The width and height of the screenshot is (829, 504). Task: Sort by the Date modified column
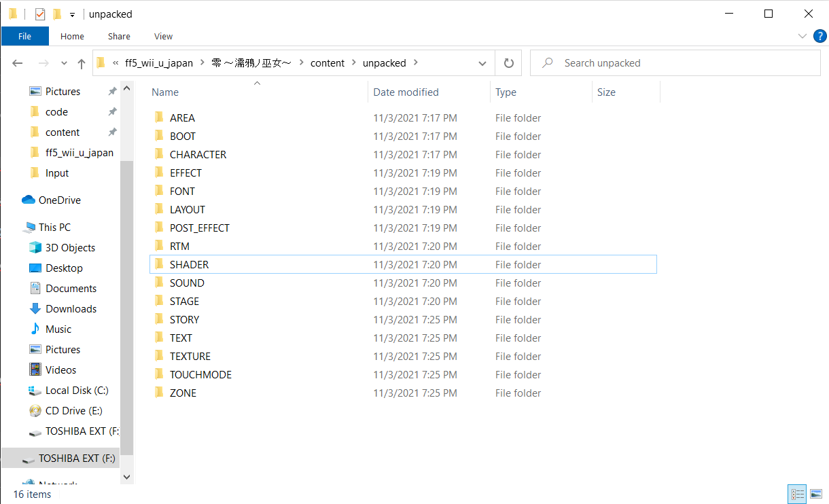[x=406, y=92]
